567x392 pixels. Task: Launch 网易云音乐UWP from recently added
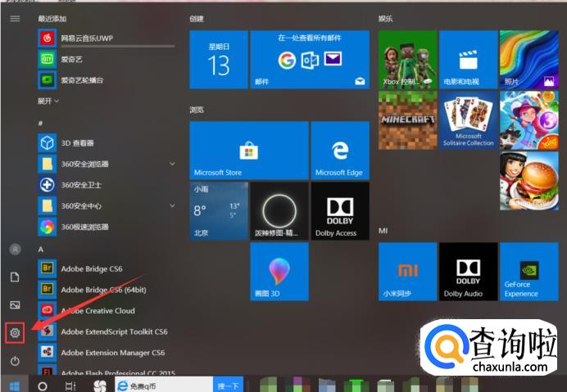(107, 38)
